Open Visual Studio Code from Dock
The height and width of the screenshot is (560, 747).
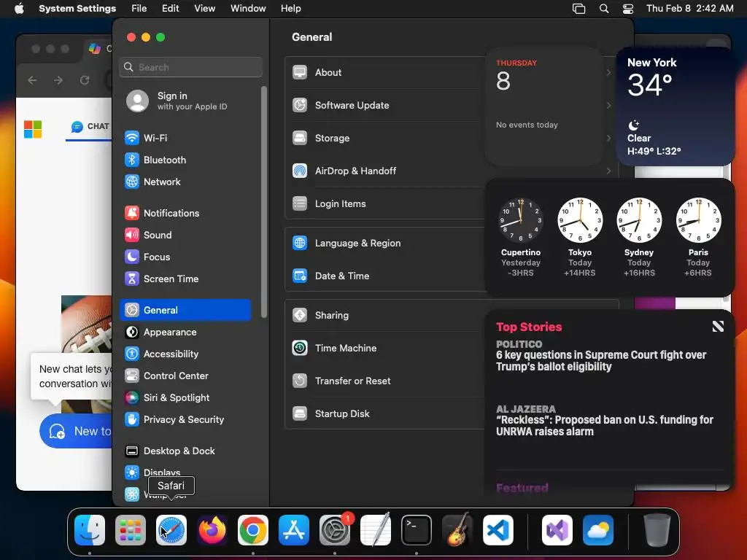click(x=498, y=530)
